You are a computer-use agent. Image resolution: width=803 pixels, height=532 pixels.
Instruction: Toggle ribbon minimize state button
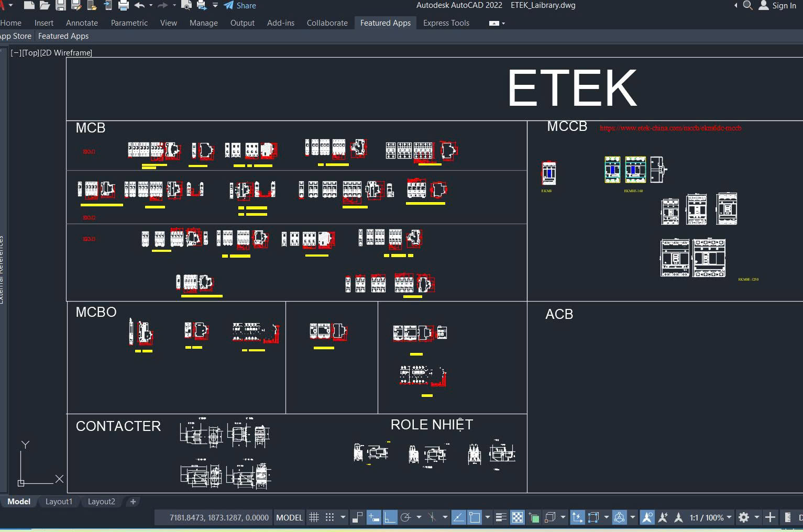tap(494, 23)
